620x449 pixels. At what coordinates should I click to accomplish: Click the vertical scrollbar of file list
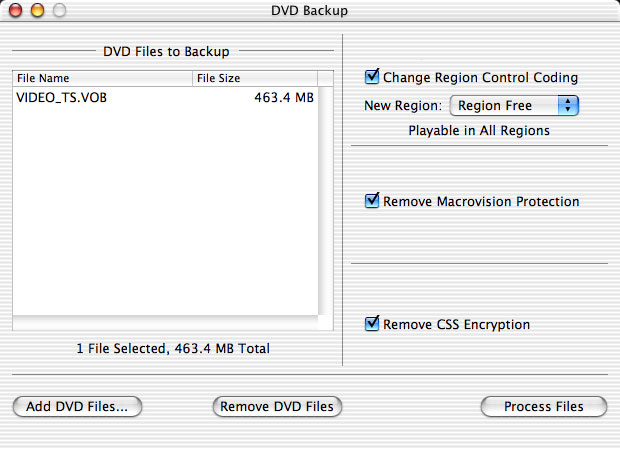point(325,201)
